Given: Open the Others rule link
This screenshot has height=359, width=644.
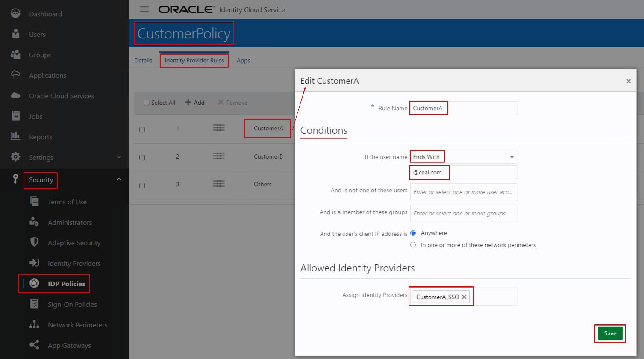Looking at the screenshot, I should pyautogui.click(x=263, y=184).
